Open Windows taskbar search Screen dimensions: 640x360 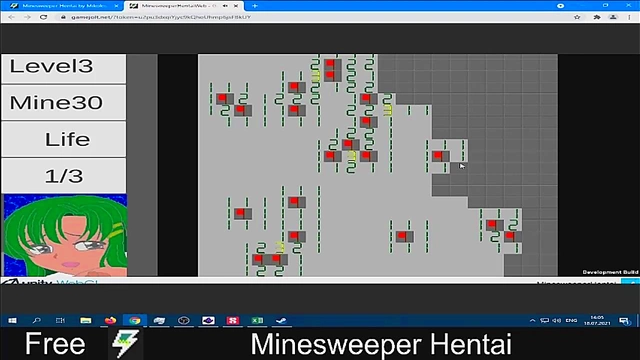[36, 320]
